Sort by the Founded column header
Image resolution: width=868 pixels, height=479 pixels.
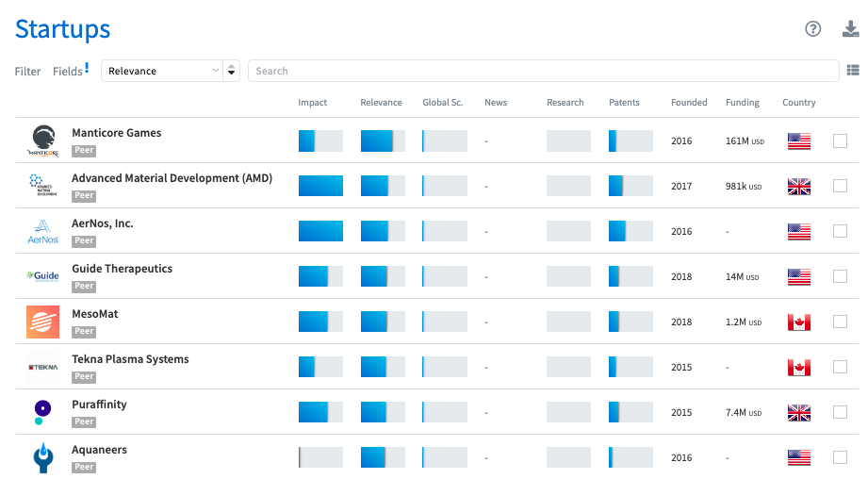(x=689, y=103)
